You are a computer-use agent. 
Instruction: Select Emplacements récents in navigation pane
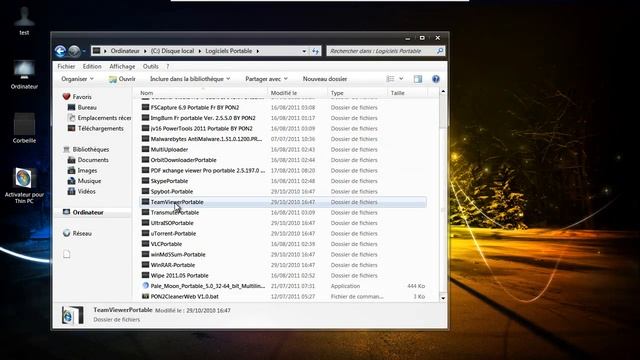pyautogui.click(x=99, y=118)
